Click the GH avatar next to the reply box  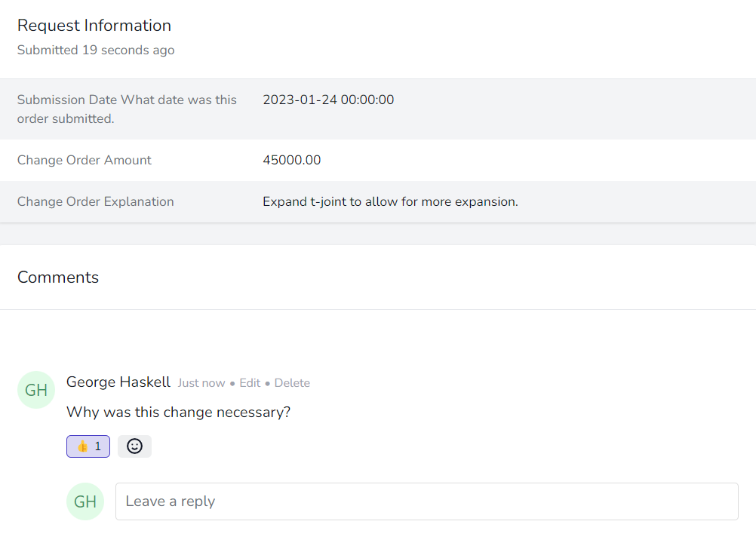tap(85, 501)
